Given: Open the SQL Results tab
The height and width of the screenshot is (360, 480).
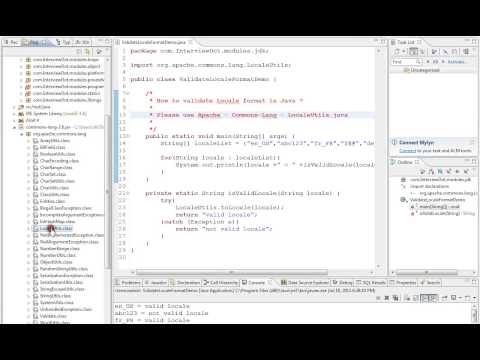Looking at the screenshot, I should [x=371, y=283].
